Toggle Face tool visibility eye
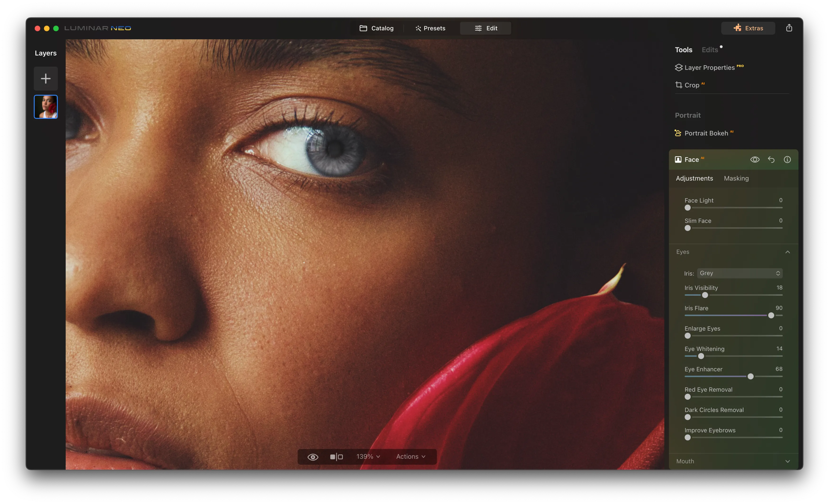 755,160
